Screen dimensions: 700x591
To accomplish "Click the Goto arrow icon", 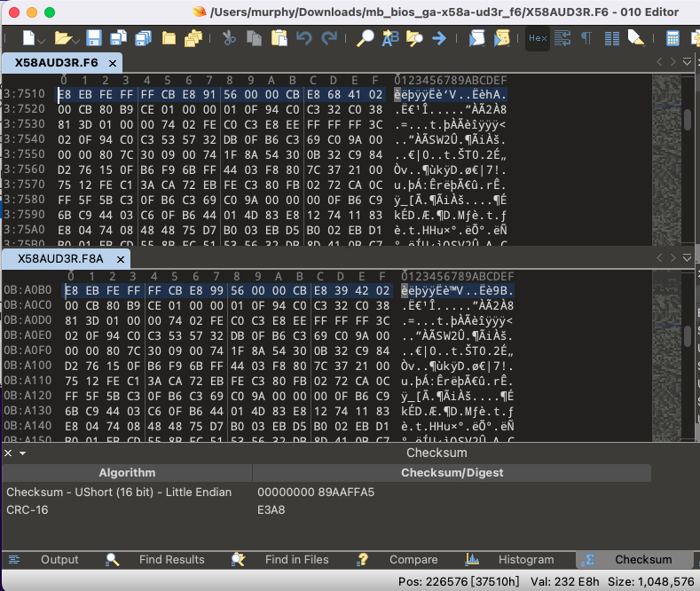I will [x=438, y=38].
